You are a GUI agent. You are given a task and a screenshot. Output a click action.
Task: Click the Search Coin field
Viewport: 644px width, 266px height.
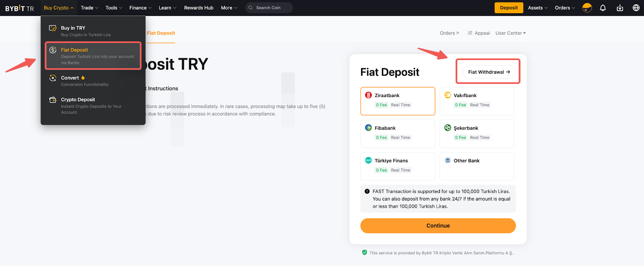[x=270, y=8]
